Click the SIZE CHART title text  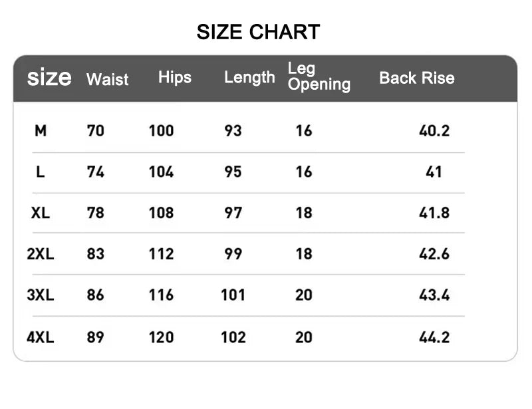point(258,32)
